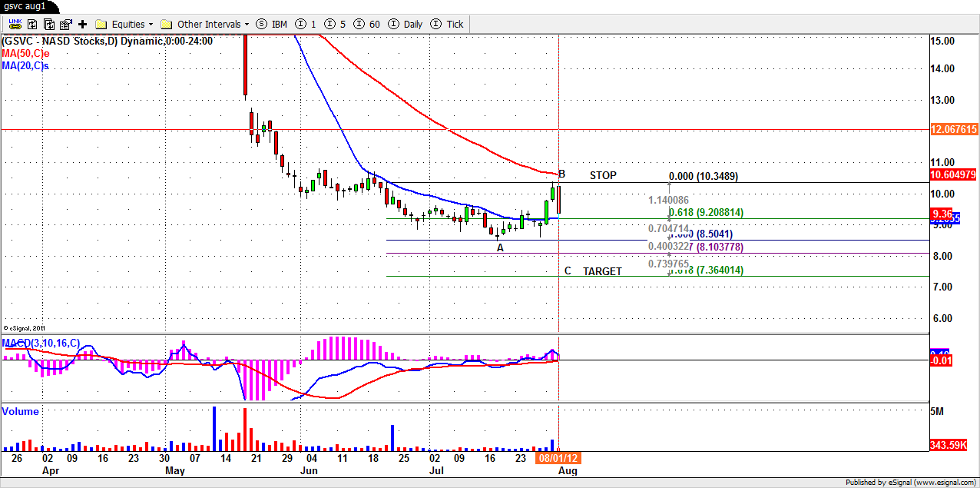Click the TARGET annotation text
The width and height of the screenshot is (980, 488).
pos(602,271)
